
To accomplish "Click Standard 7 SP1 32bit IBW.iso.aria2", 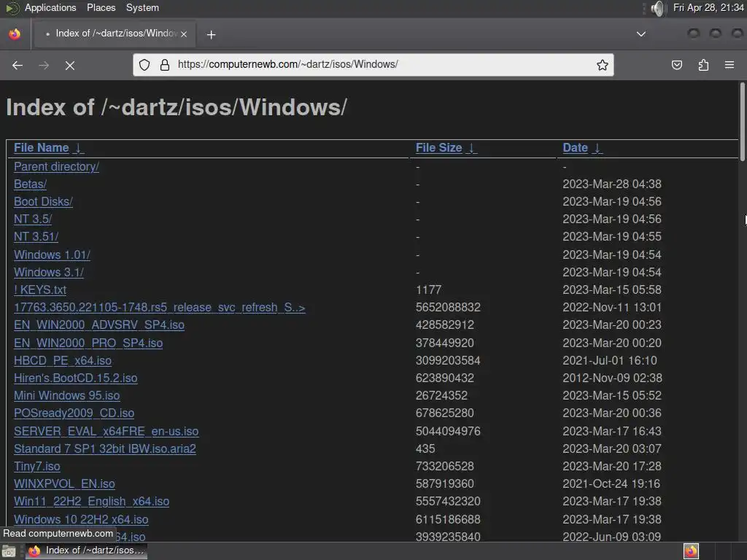I will 105,449.
